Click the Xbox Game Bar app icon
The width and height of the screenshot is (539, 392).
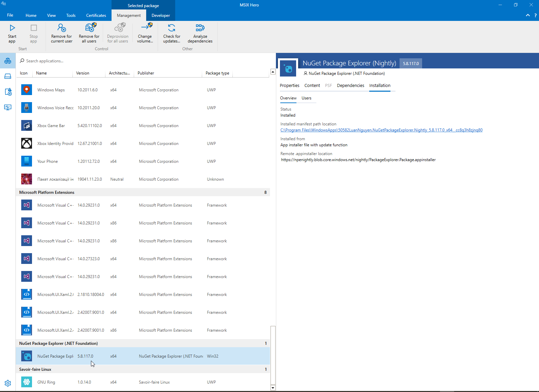click(x=27, y=125)
